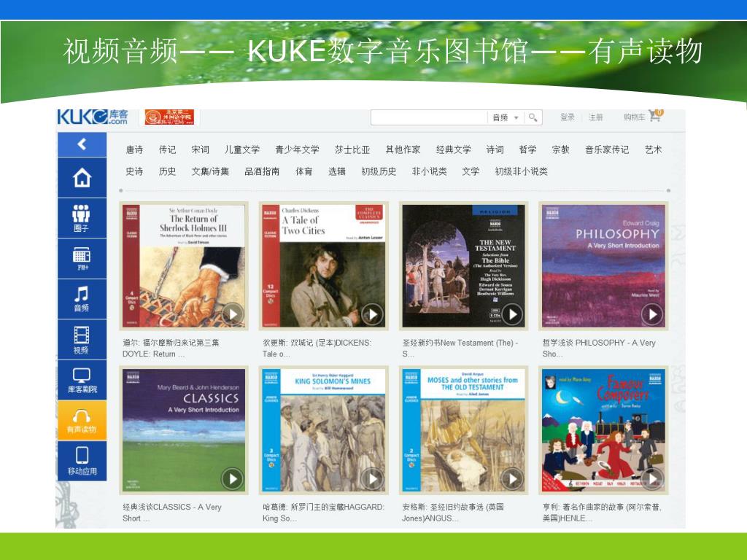This screenshot has height=560, width=747.
Task: Select the 历史 category
Action: pyautogui.click(x=167, y=171)
